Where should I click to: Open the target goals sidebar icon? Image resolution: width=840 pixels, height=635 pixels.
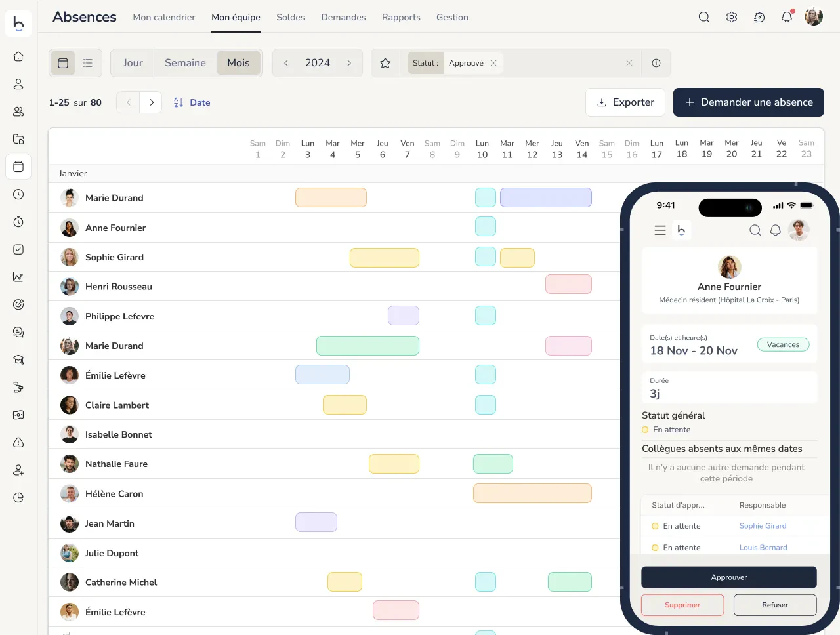(x=18, y=304)
